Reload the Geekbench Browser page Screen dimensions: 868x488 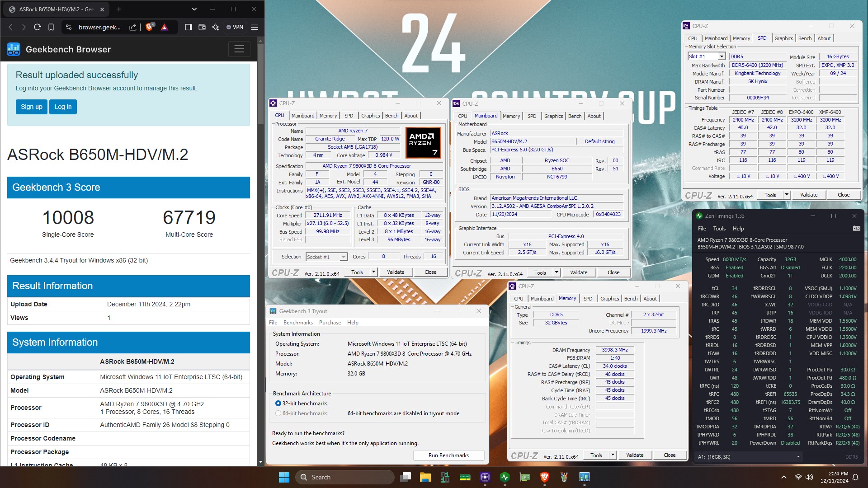pos(38,27)
